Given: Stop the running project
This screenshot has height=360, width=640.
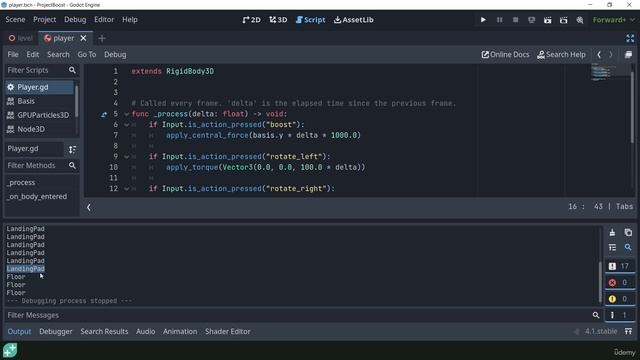Looking at the screenshot, I should tap(516, 20).
